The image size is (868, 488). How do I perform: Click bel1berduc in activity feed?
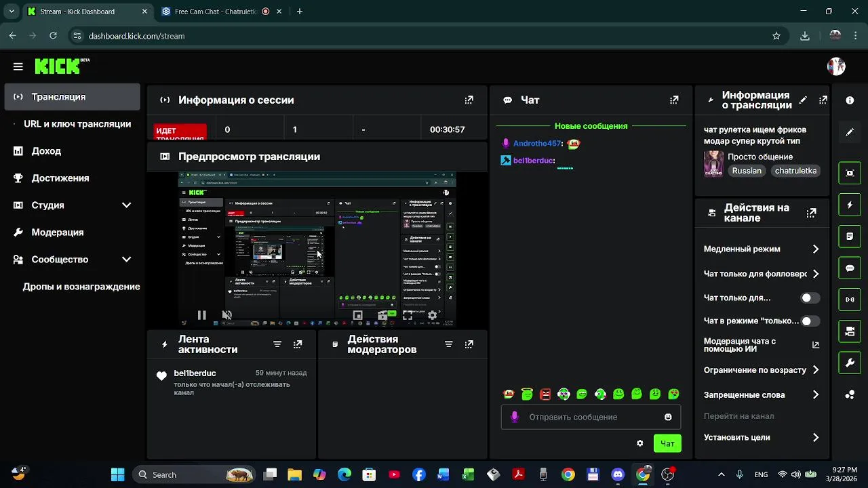click(x=195, y=373)
